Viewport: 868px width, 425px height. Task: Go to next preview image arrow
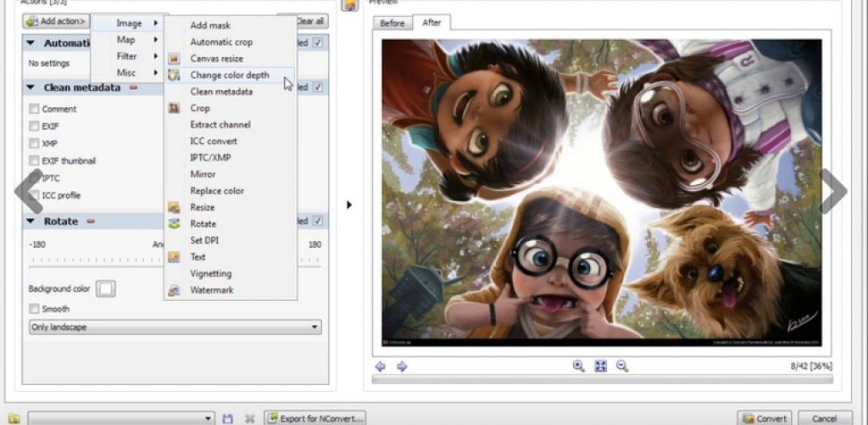(x=402, y=366)
